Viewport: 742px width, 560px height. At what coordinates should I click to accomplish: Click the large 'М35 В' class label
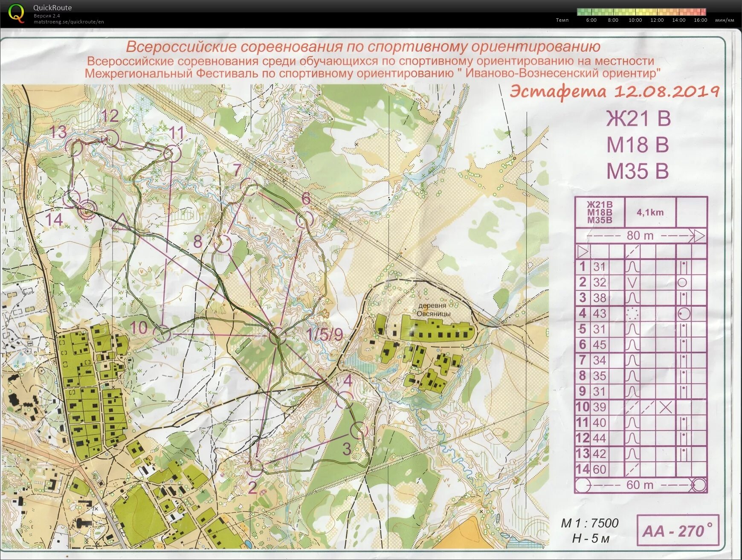[638, 171]
